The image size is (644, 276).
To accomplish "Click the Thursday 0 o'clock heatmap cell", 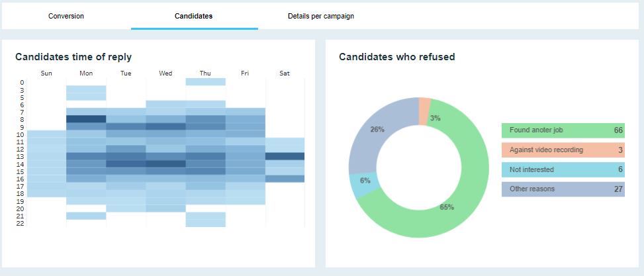I will tap(205, 82).
